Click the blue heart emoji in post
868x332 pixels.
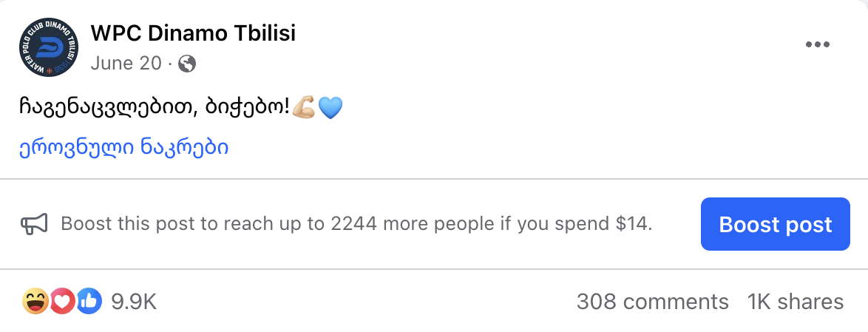(x=330, y=107)
